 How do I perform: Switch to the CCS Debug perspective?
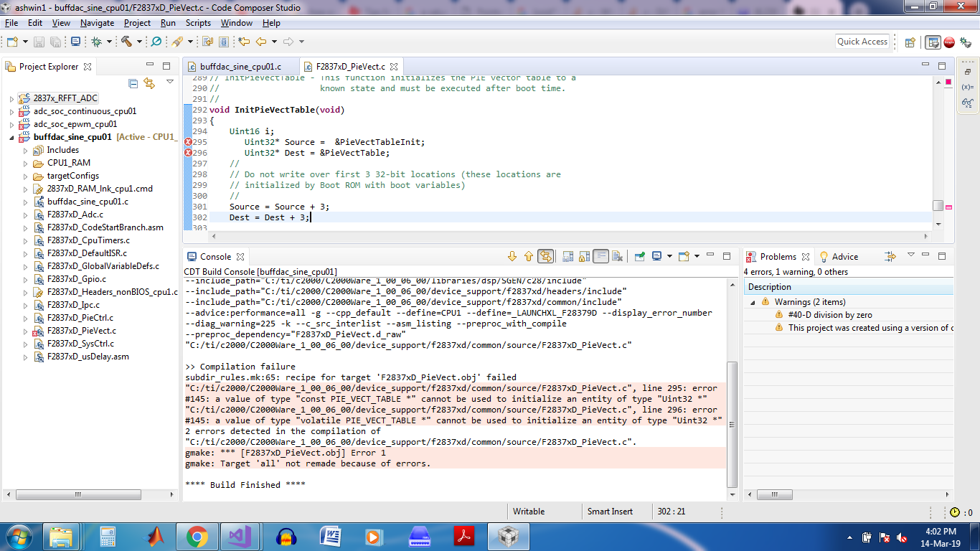tap(964, 42)
